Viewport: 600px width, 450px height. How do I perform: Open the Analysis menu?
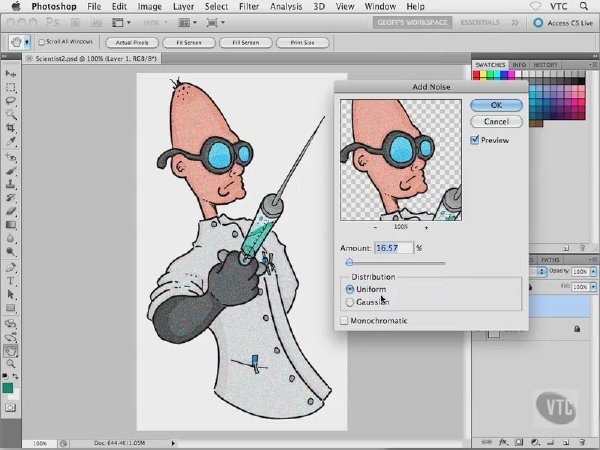[x=286, y=7]
